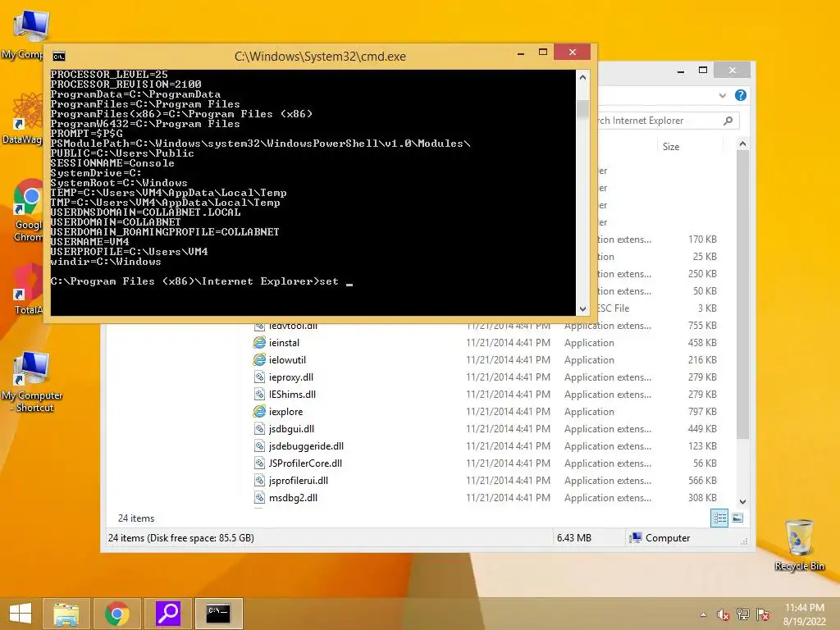Maximize the cmd.exe window
Viewport: 840px width, 630px height.
543,52
